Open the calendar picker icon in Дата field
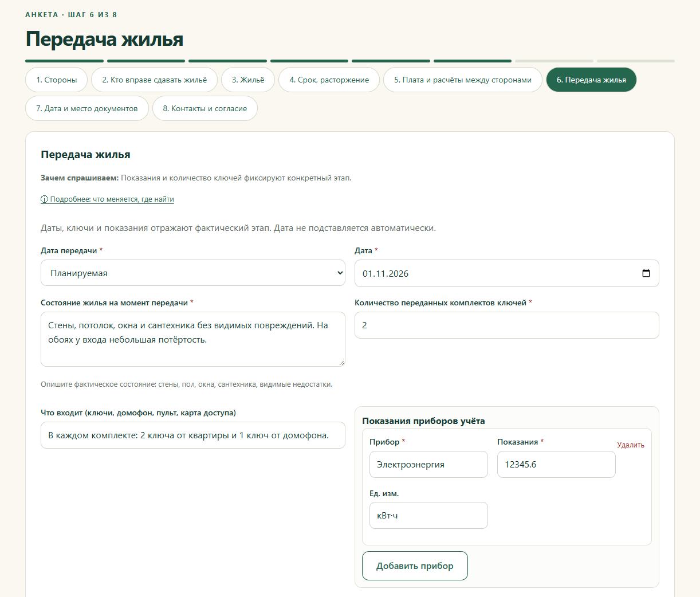Image resolution: width=700 pixels, height=597 pixels. [646, 273]
